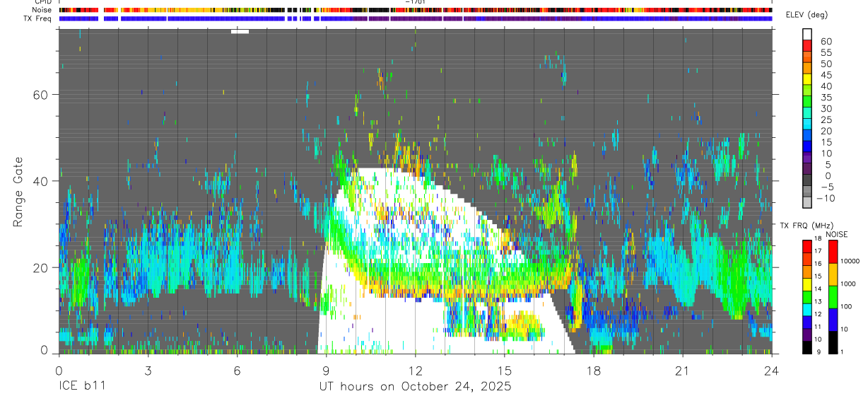Click the blue segment of the NOISE colorbar
Viewport: 868px width, 401px height.
click(x=833, y=320)
